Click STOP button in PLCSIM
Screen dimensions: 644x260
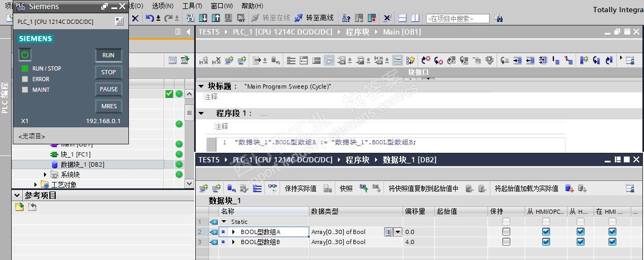108,72
